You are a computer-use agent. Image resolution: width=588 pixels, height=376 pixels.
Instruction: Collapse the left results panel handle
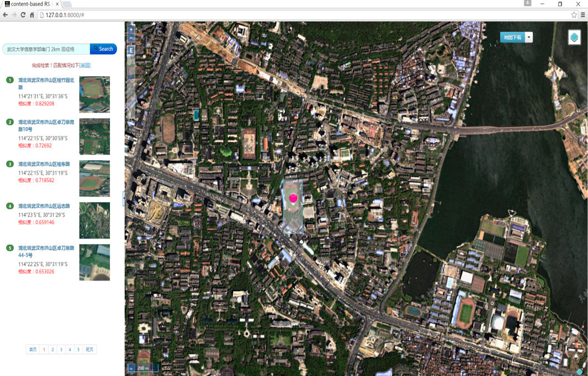[124, 199]
